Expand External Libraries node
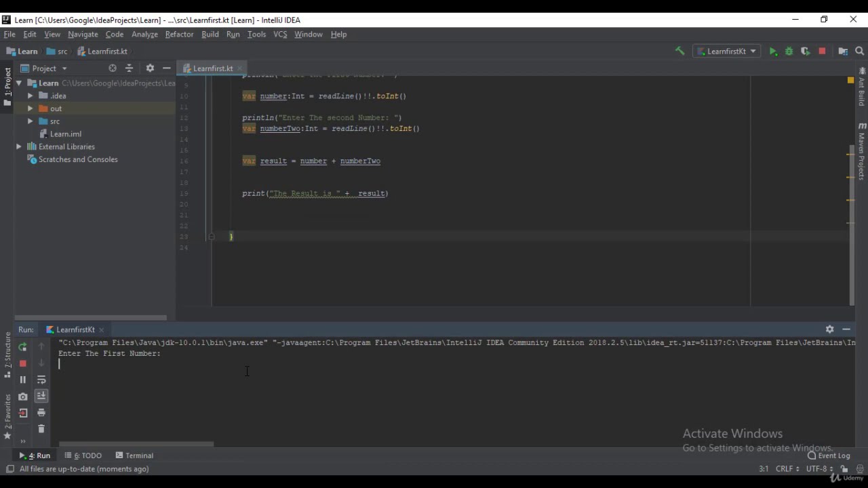 pos(19,146)
